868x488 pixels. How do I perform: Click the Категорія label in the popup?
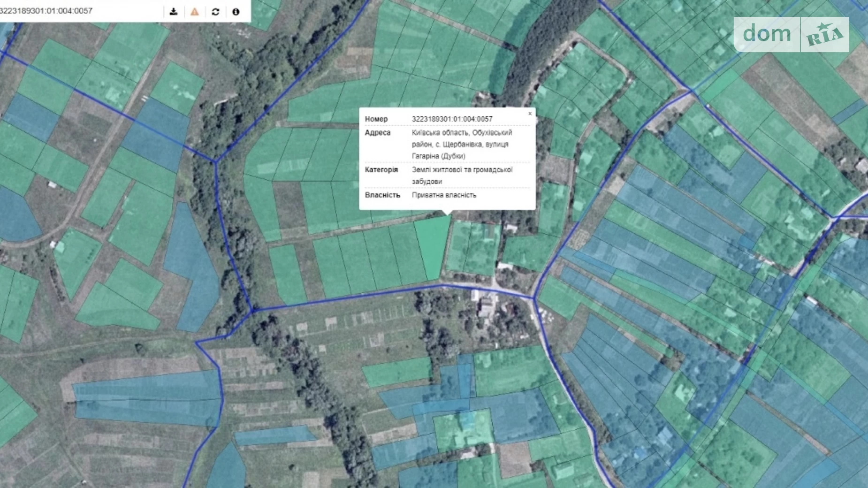pyautogui.click(x=381, y=170)
